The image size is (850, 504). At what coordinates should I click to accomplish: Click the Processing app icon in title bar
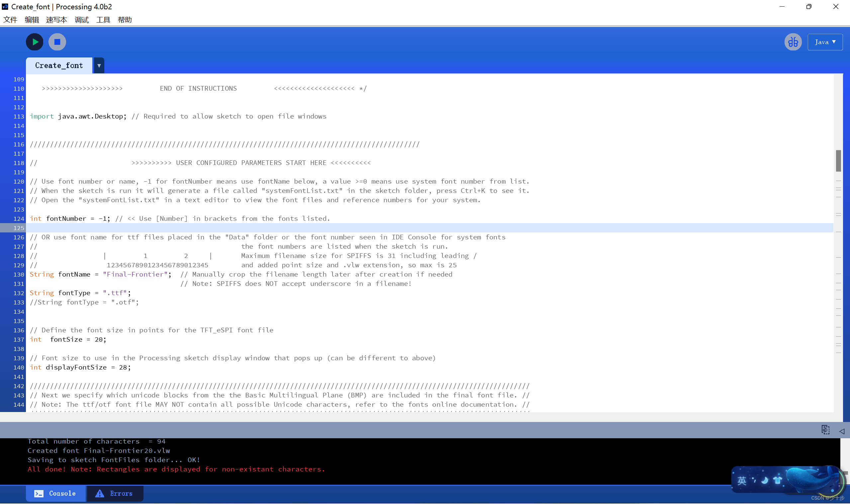(x=5, y=6)
